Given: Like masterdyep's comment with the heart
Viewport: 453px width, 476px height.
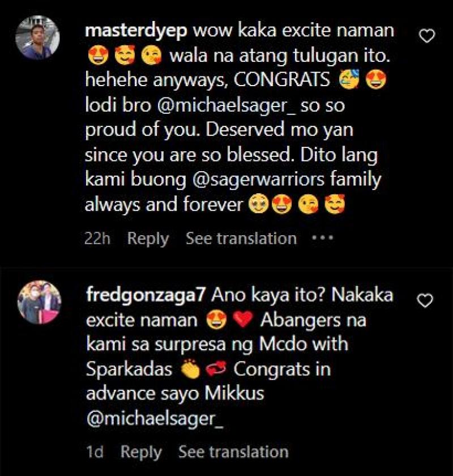Looking at the screenshot, I should 426,37.
